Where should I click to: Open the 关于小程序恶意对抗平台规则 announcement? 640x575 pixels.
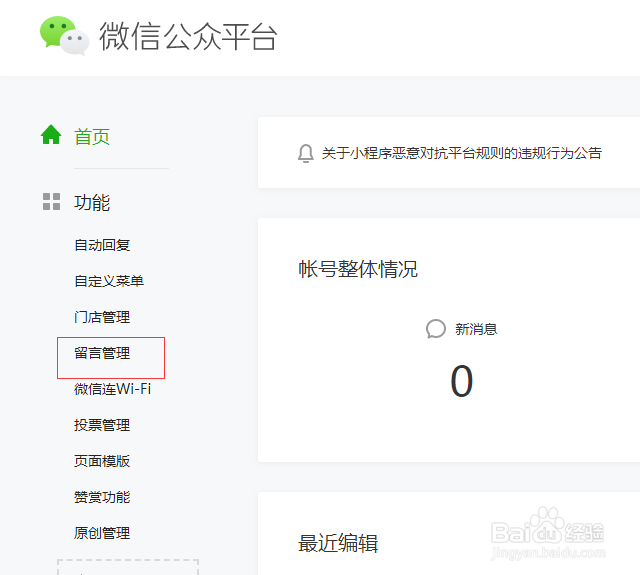pyautogui.click(x=462, y=153)
